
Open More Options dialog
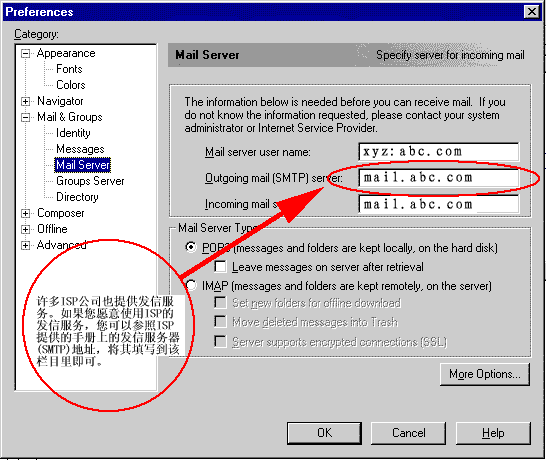point(485,374)
